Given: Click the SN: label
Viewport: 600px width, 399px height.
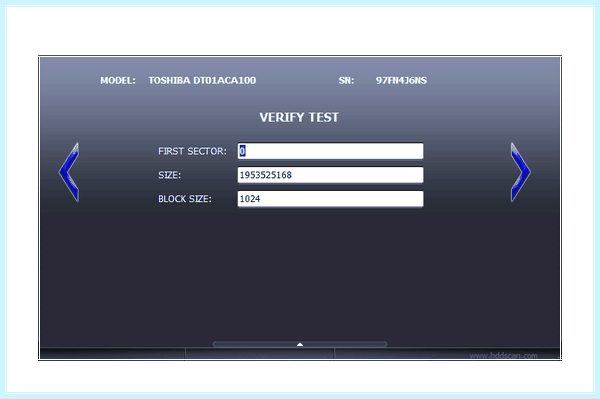Looking at the screenshot, I should click(x=346, y=80).
